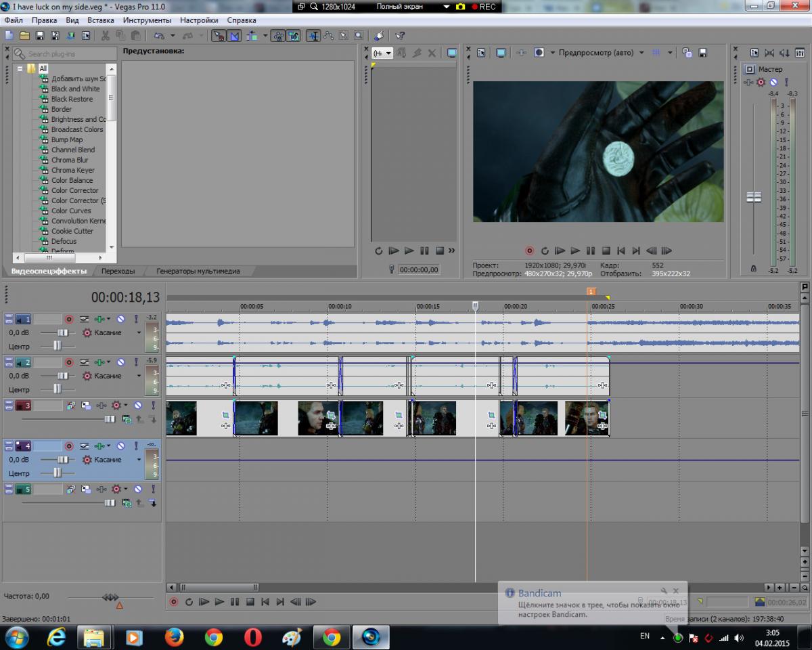Arm track 1 for record
Image resolution: width=812 pixels, height=650 pixels.
pyautogui.click(x=68, y=320)
